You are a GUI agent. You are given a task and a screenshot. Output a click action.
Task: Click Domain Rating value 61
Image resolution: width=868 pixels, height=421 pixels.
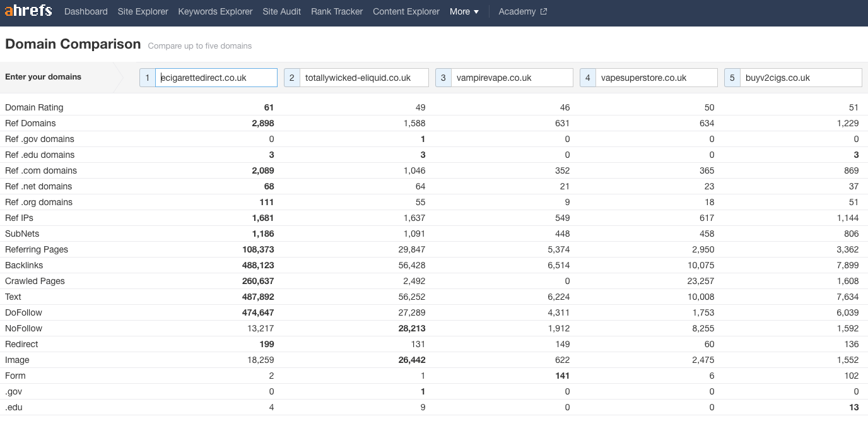click(x=269, y=107)
